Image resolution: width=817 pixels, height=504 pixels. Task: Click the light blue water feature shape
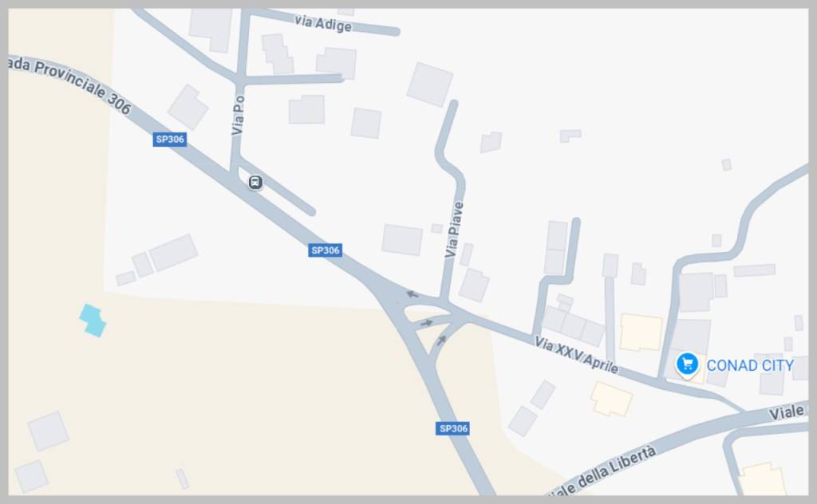pyautogui.click(x=93, y=321)
